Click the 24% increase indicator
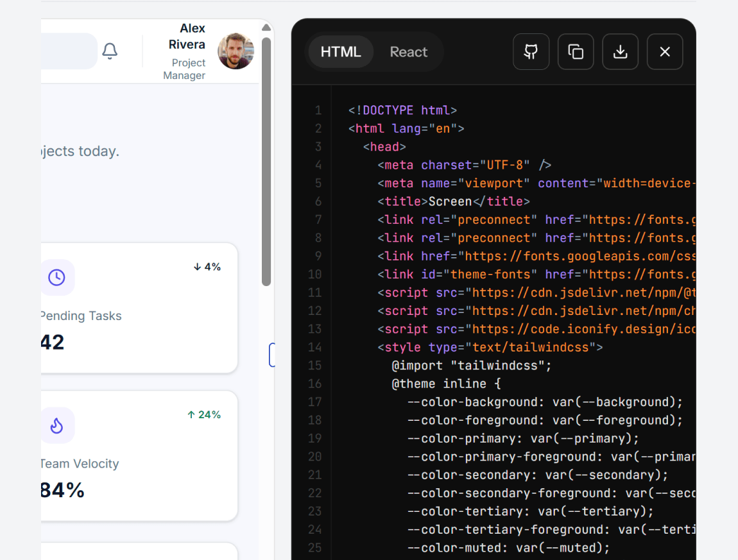 pos(204,414)
